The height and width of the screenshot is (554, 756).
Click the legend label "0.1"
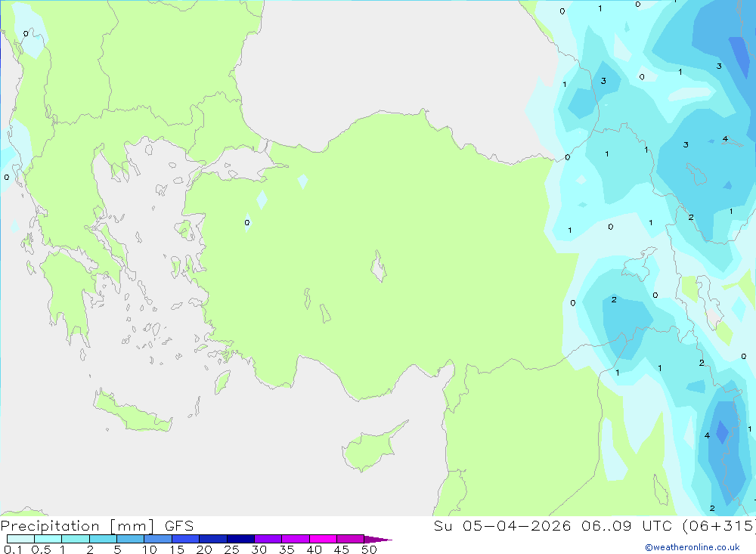[x=13, y=549]
